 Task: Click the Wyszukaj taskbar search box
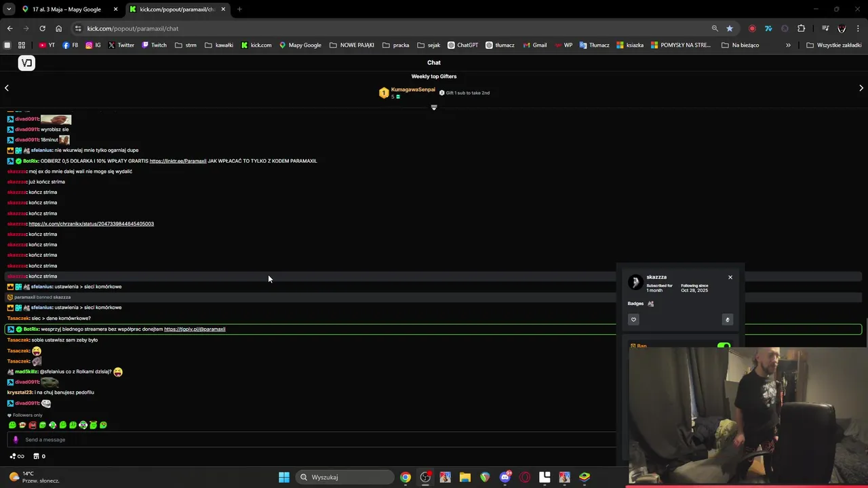(345, 477)
